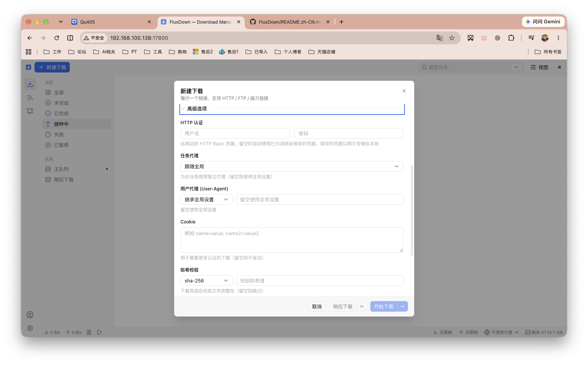Click the browser reload icon

57,38
